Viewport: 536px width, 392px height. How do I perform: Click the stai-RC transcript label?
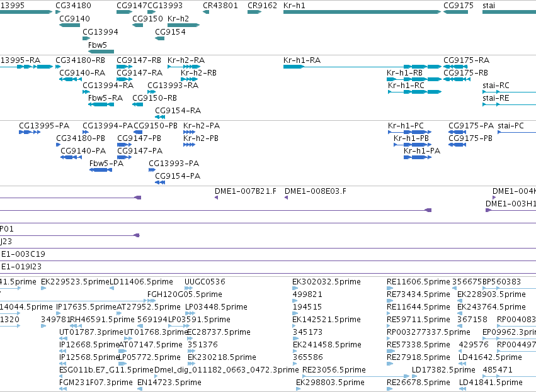(496, 86)
